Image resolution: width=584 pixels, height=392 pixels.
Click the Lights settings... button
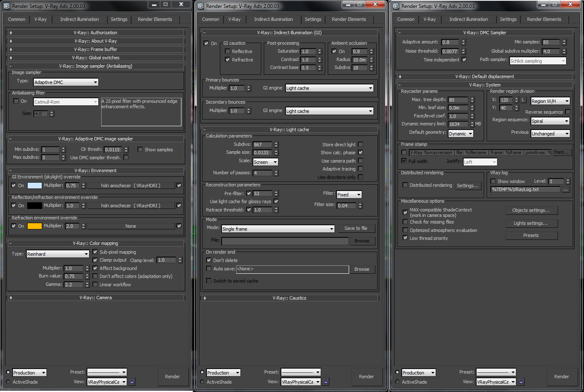pos(531,223)
